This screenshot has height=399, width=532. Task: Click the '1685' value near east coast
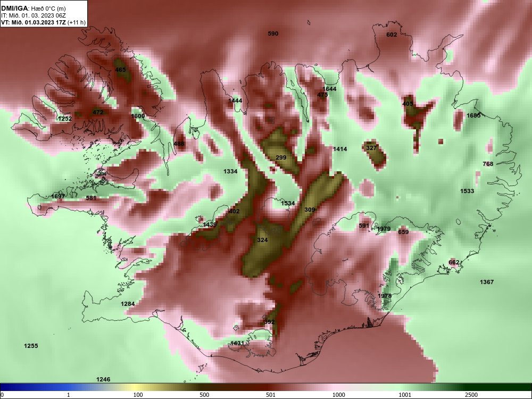[x=473, y=115]
